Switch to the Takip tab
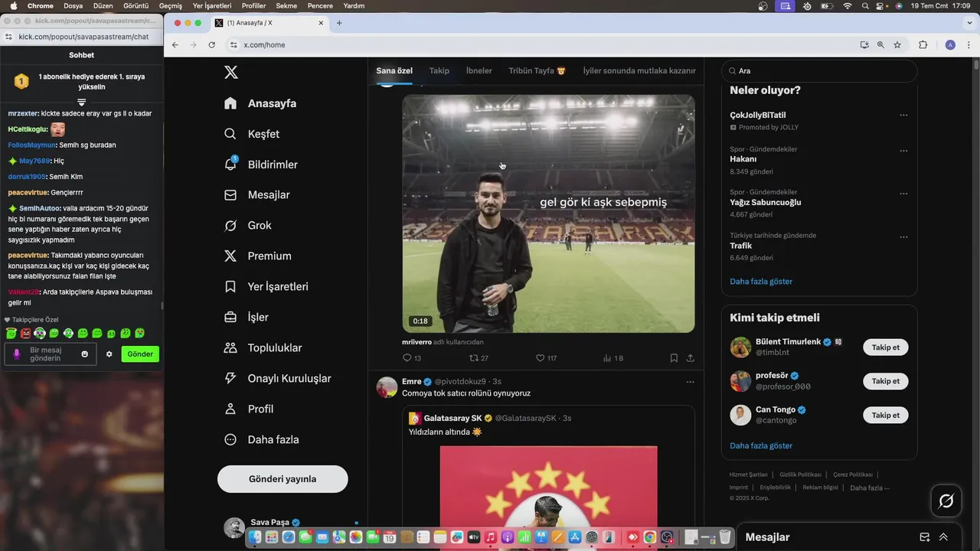Viewport: 980px width, 551px height. (x=439, y=71)
